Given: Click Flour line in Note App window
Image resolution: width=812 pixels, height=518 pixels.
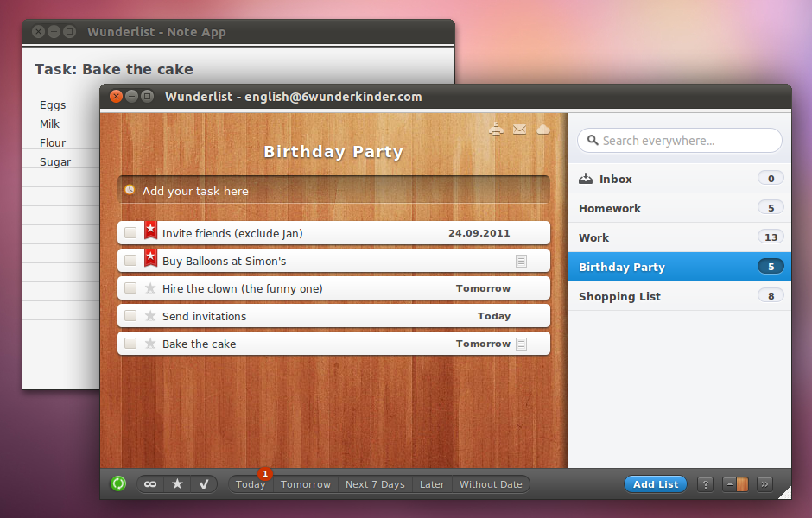Looking at the screenshot, I should [x=53, y=142].
